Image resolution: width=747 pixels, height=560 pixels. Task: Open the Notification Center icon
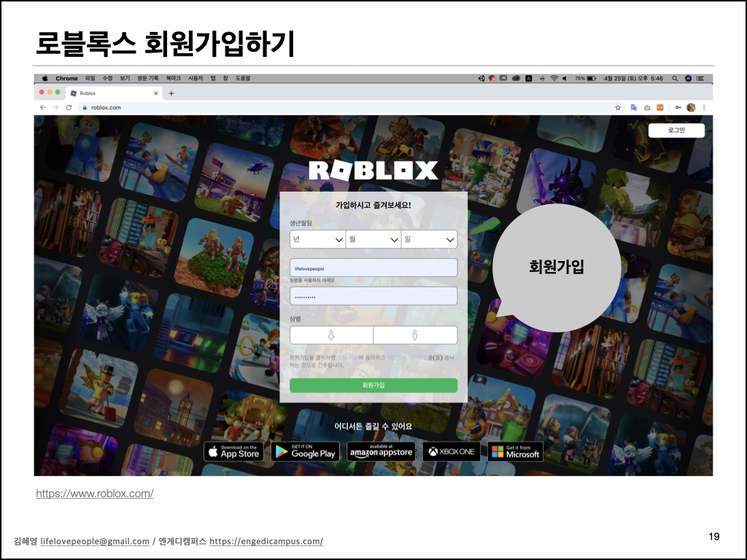pyautogui.click(x=700, y=78)
